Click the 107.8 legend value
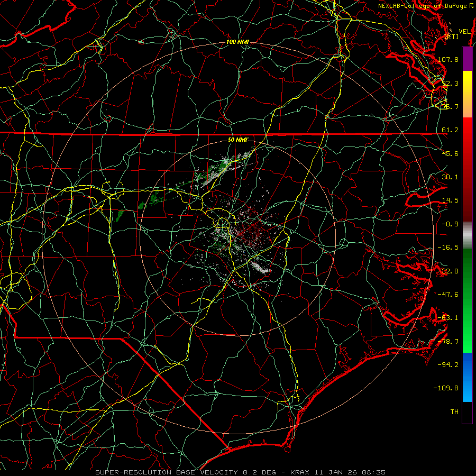 pyautogui.click(x=448, y=59)
